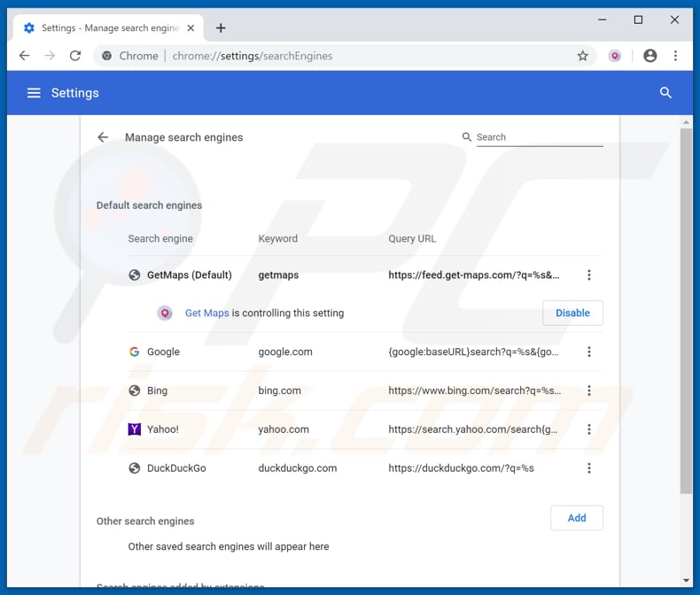Bookmark this page with the star icon
Viewport: 700px width, 595px height.
coord(582,56)
